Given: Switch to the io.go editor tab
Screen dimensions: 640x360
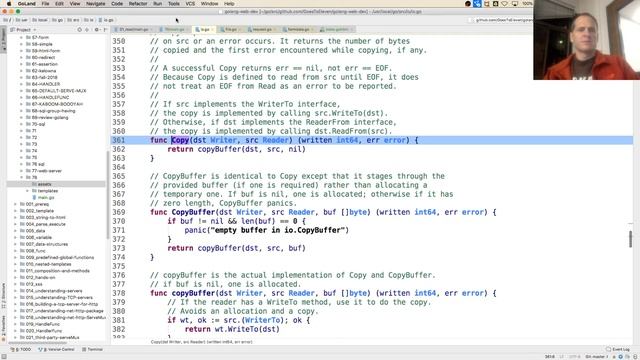Looking at the screenshot, I should pyautogui.click(x=203, y=29).
